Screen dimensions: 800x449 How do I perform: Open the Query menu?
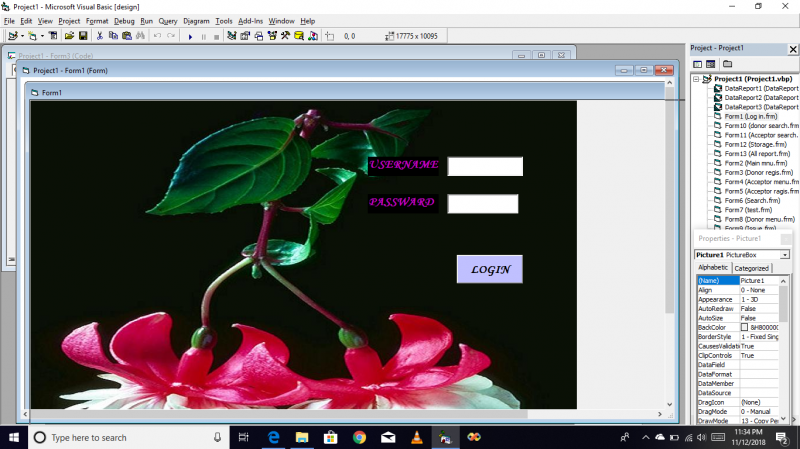(168, 21)
